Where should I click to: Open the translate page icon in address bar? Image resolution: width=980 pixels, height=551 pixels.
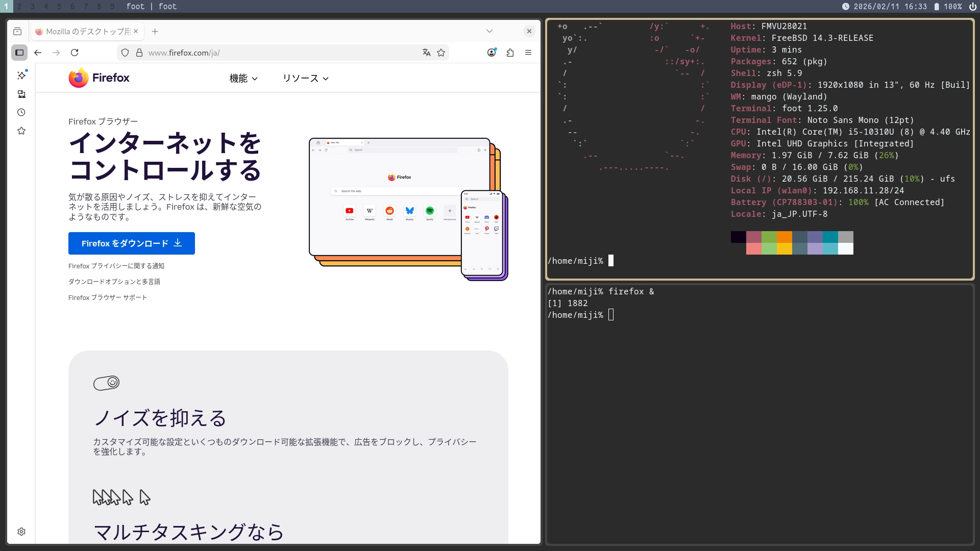(x=427, y=53)
